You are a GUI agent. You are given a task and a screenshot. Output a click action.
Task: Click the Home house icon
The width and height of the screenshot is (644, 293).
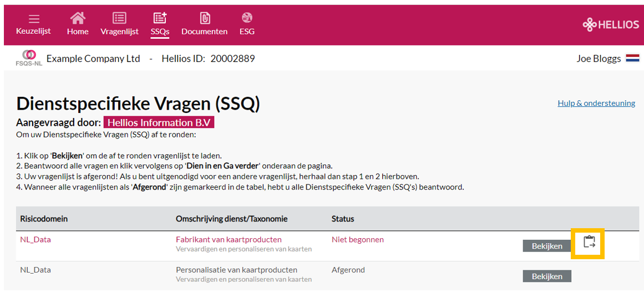tap(78, 18)
